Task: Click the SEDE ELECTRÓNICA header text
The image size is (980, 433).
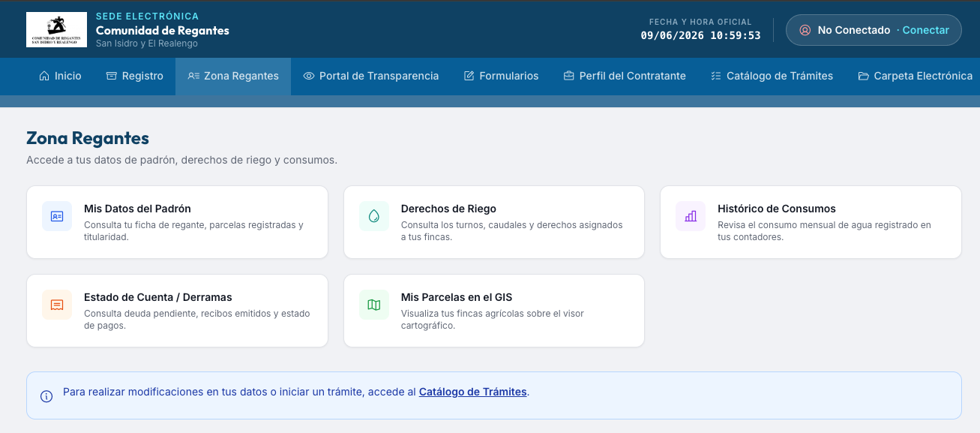Action: click(x=148, y=17)
